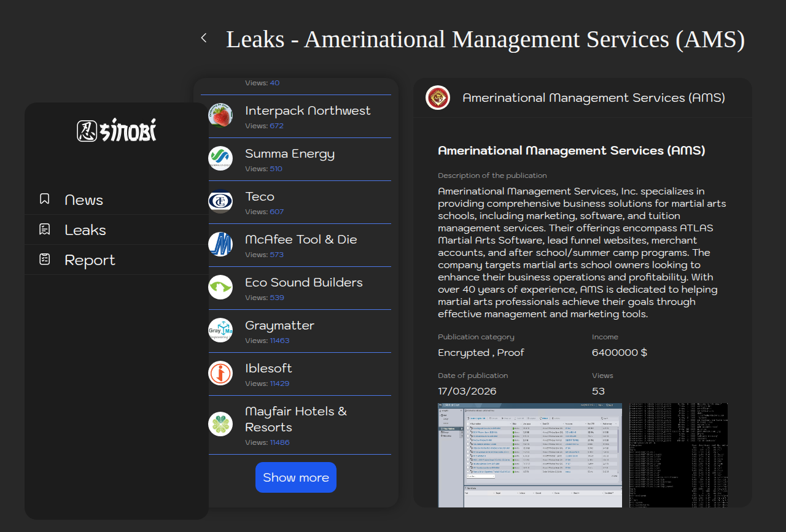The image size is (786, 532).
Task: Select the Mayfair Hotels & Resorts entry
Action: pyautogui.click(x=296, y=419)
